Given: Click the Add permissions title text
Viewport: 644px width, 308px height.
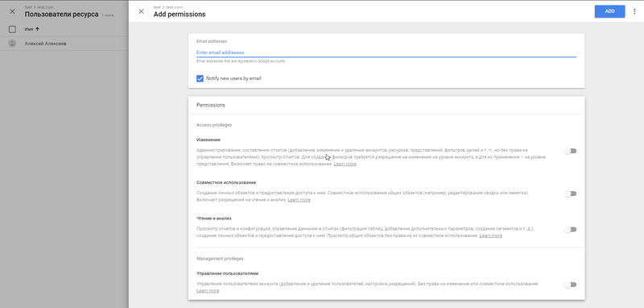Looking at the screenshot, I should point(180,15).
